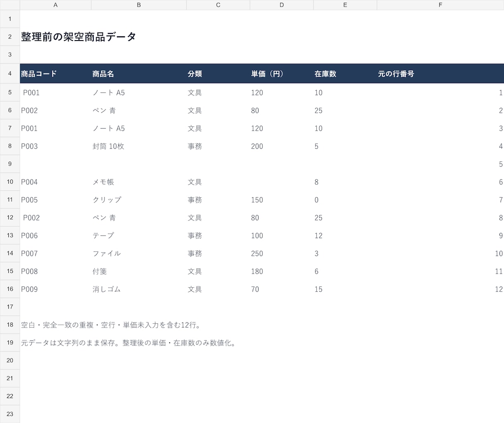
Task: Select price cell 70
Action: (282, 289)
